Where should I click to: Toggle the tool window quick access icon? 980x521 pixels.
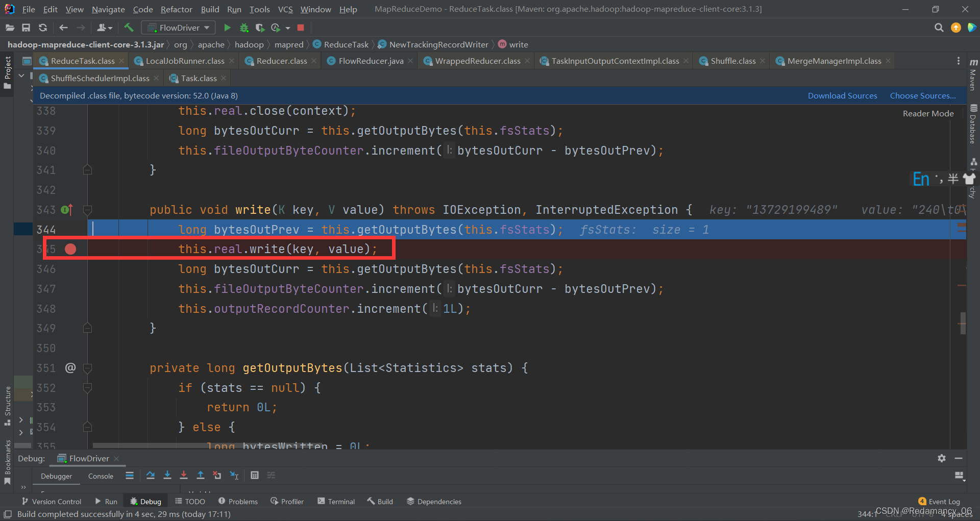coord(8,514)
